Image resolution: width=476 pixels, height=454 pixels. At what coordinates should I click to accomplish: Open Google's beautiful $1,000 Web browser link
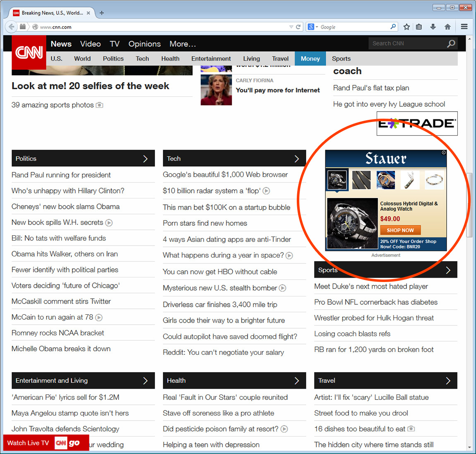coord(225,174)
